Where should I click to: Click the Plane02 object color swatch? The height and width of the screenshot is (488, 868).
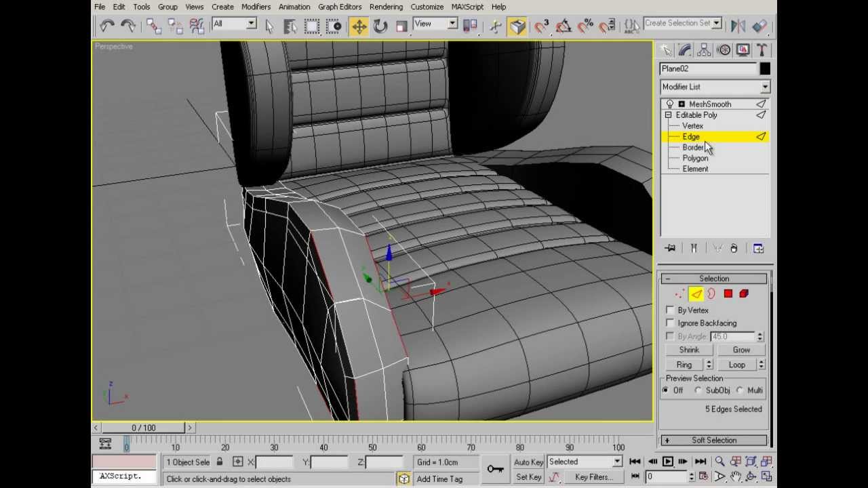tap(765, 68)
